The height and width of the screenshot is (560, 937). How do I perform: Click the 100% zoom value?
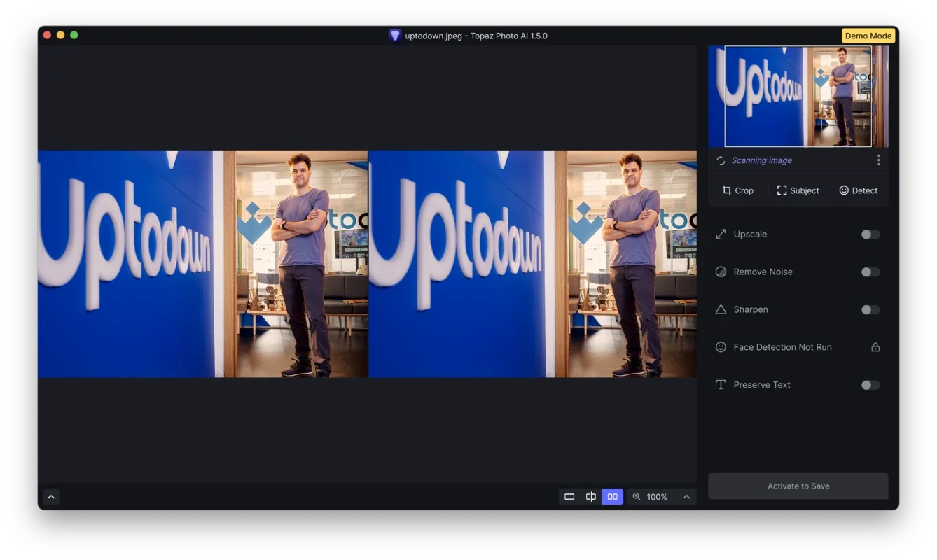click(x=657, y=497)
